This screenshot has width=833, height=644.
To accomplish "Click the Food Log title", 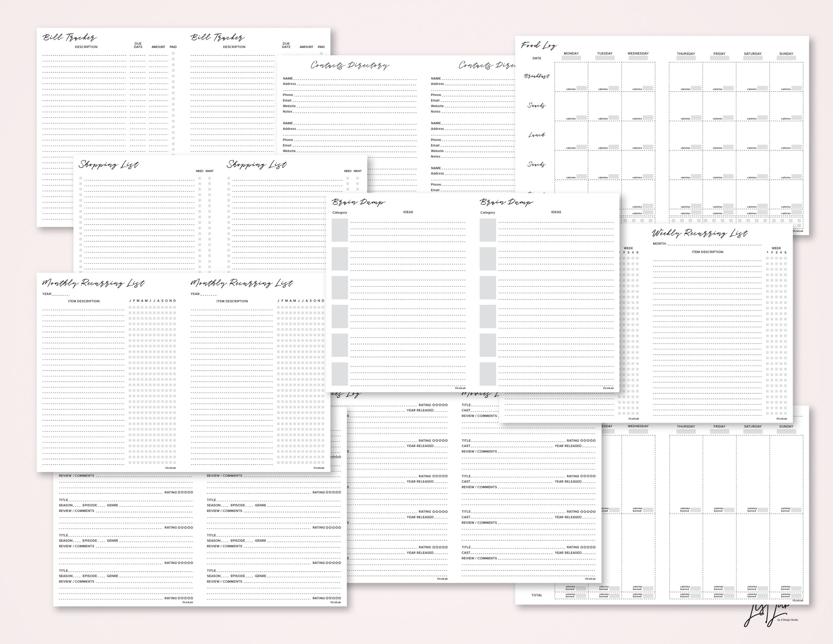I will click(539, 45).
